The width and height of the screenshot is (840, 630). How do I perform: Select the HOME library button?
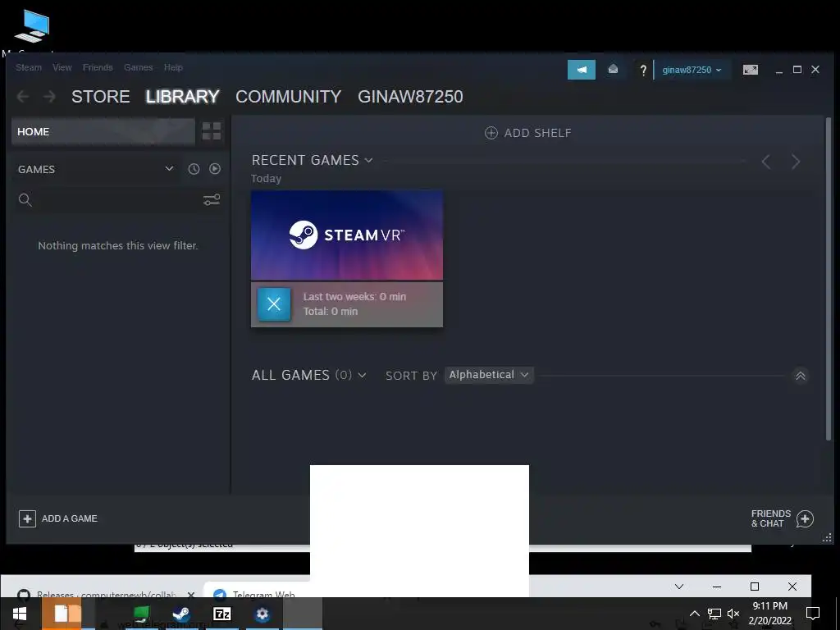[x=103, y=132]
